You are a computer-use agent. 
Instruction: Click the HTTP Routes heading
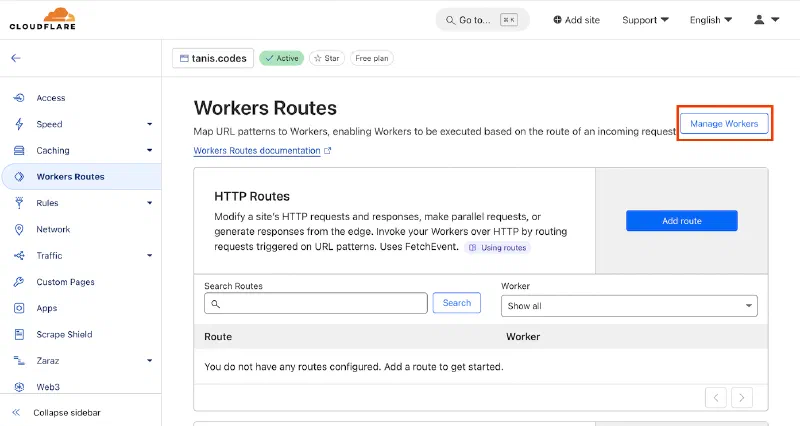tap(252, 196)
